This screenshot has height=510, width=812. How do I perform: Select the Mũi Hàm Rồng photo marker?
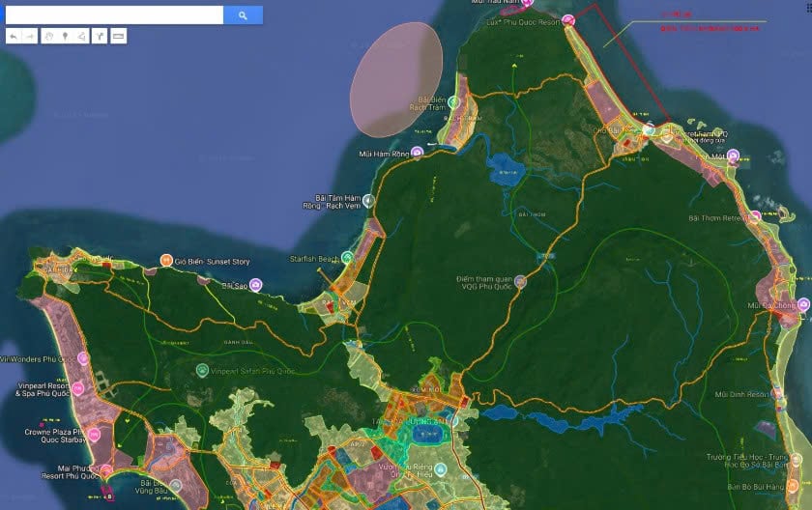pyautogui.click(x=417, y=152)
